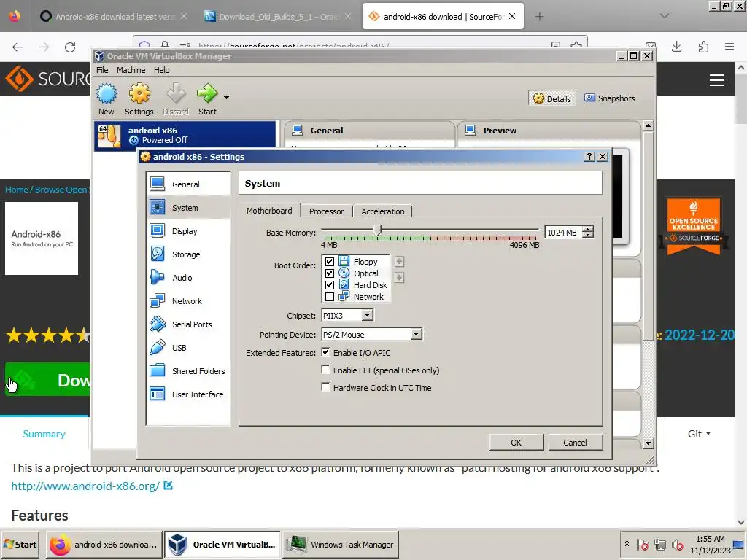Screen dimensions: 747x560
Task: Open Audio settings category
Action: (x=188, y=278)
